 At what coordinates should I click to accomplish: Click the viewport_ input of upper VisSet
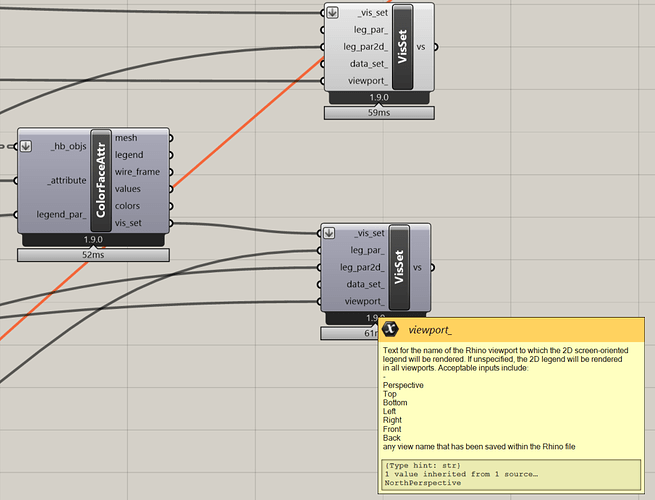[x=365, y=81]
